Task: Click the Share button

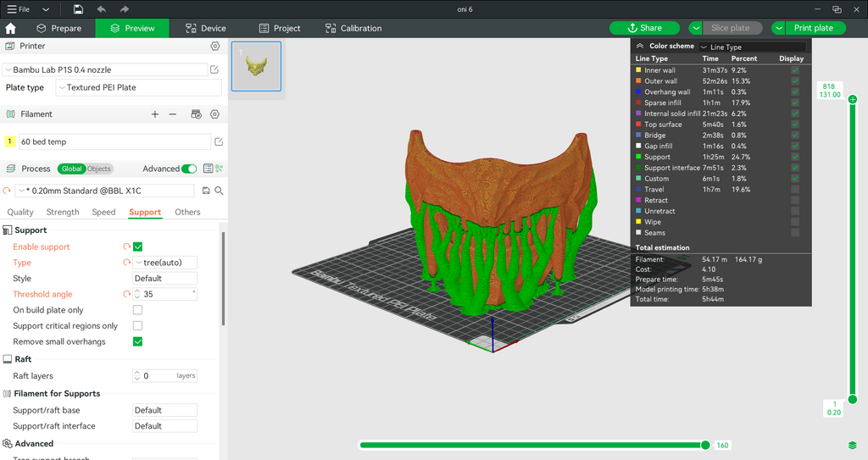Action: pyautogui.click(x=645, y=28)
